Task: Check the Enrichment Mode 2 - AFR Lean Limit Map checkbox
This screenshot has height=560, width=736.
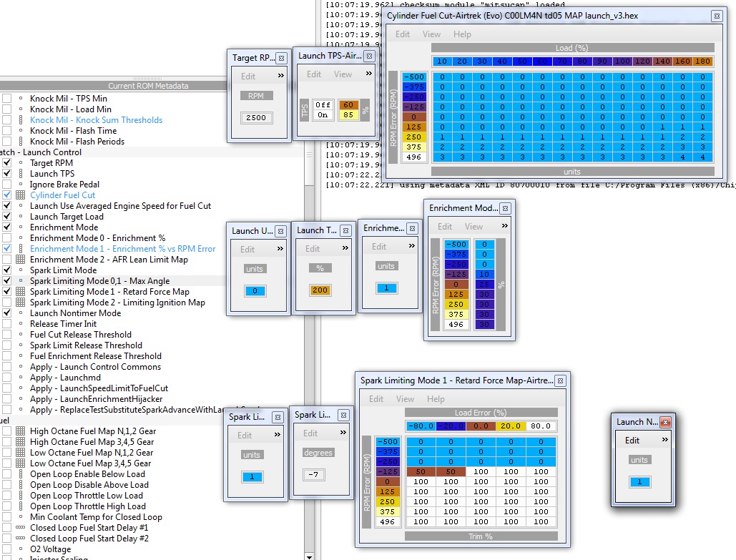Action: pyautogui.click(x=6, y=259)
